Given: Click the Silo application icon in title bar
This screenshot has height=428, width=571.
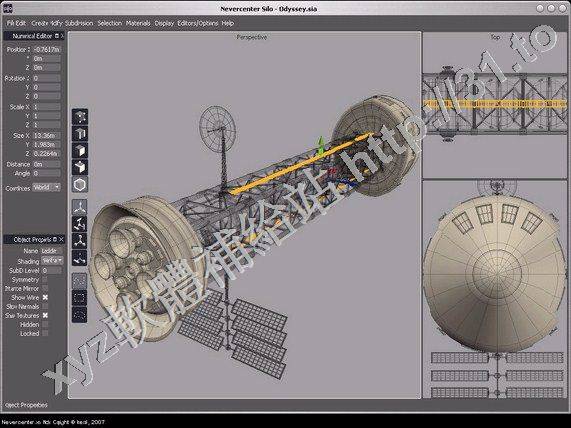Looking at the screenshot, I should [7, 8].
